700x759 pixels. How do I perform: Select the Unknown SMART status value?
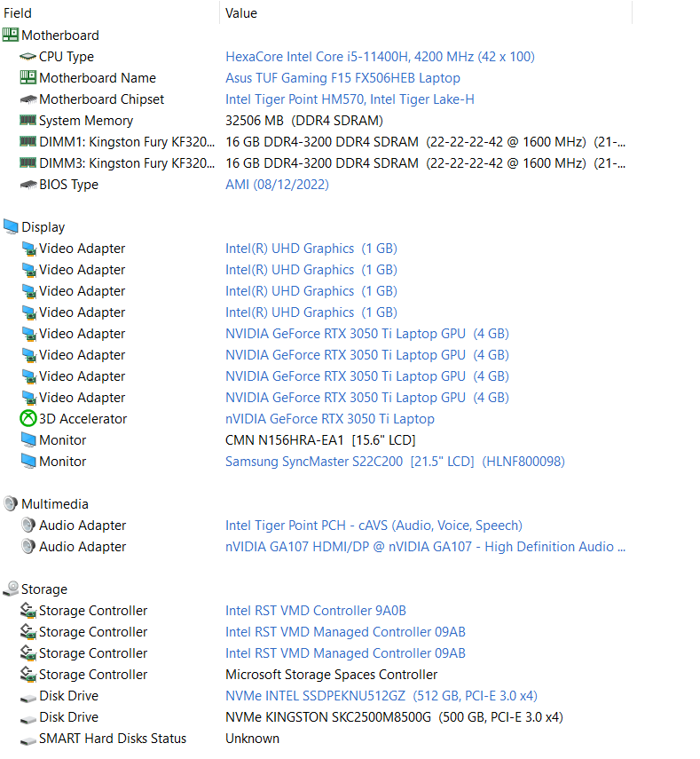pyautogui.click(x=253, y=739)
